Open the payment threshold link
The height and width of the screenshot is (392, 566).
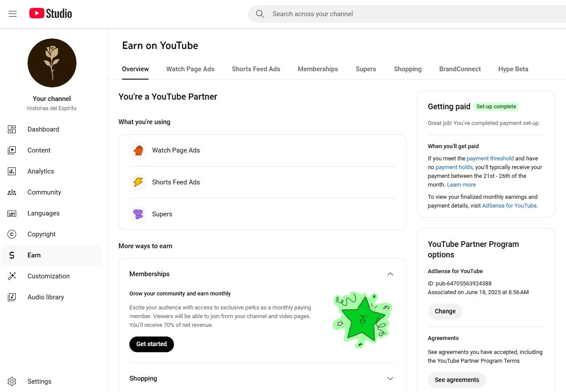pos(490,159)
